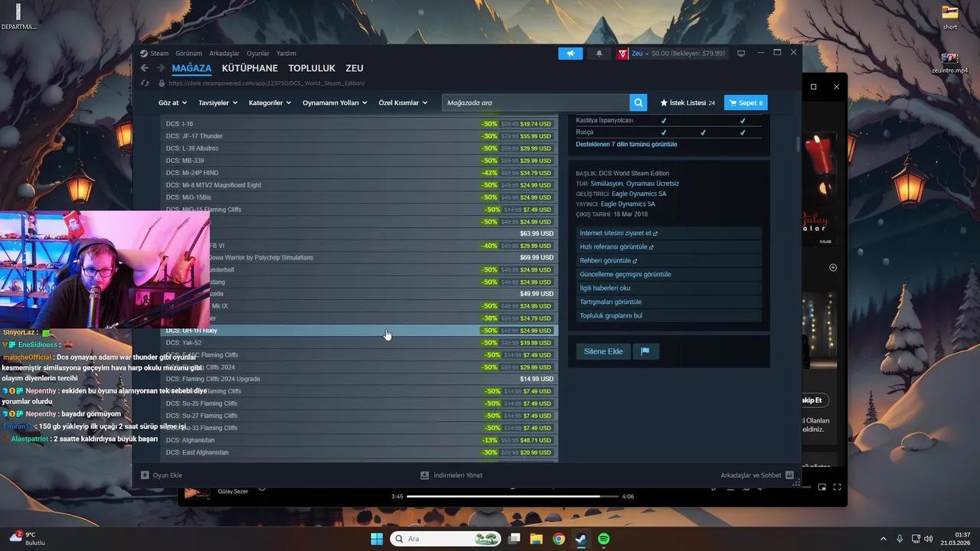Open the Steam notifications bell
Screen dimensions: 980x551
[x=599, y=54]
